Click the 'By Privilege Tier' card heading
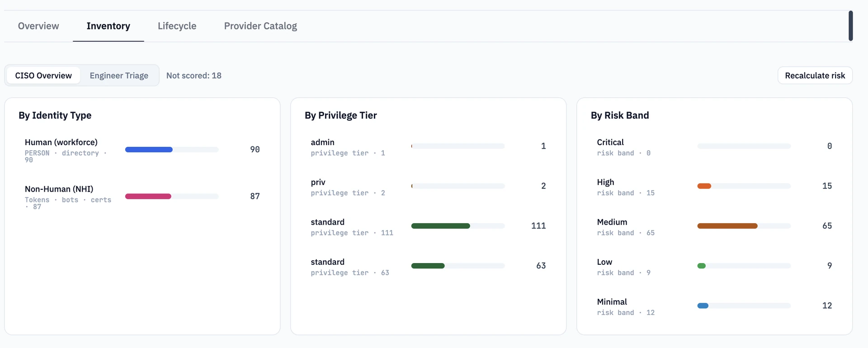The width and height of the screenshot is (868, 348). coord(341,115)
